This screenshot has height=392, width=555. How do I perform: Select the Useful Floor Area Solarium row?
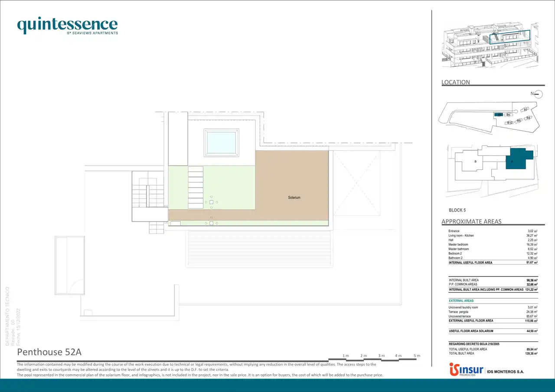tap(493, 331)
